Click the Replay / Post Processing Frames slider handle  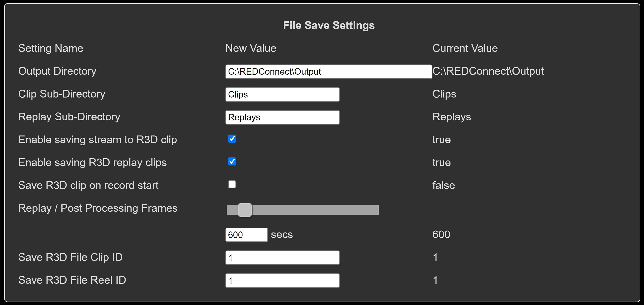(x=245, y=210)
